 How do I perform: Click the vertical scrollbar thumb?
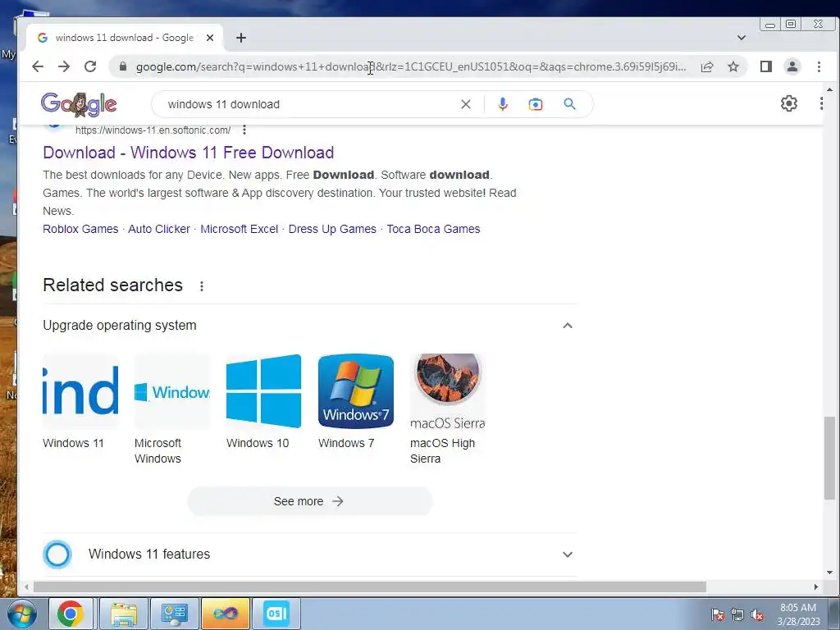pos(829,458)
